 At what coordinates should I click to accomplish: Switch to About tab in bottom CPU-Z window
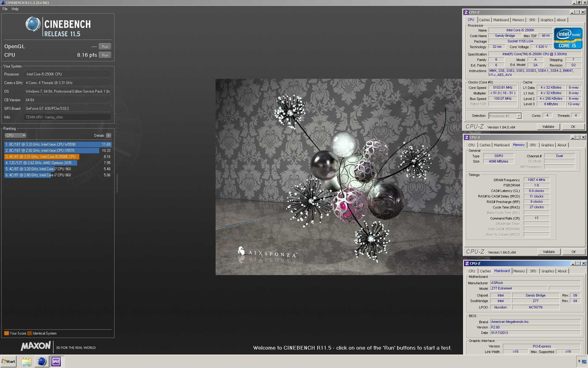562,271
